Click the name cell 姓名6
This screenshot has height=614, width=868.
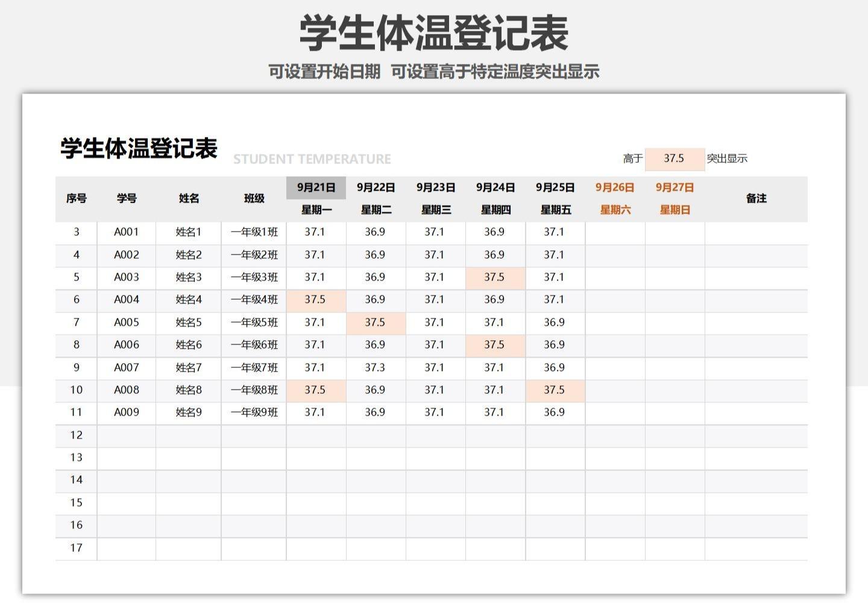click(189, 345)
